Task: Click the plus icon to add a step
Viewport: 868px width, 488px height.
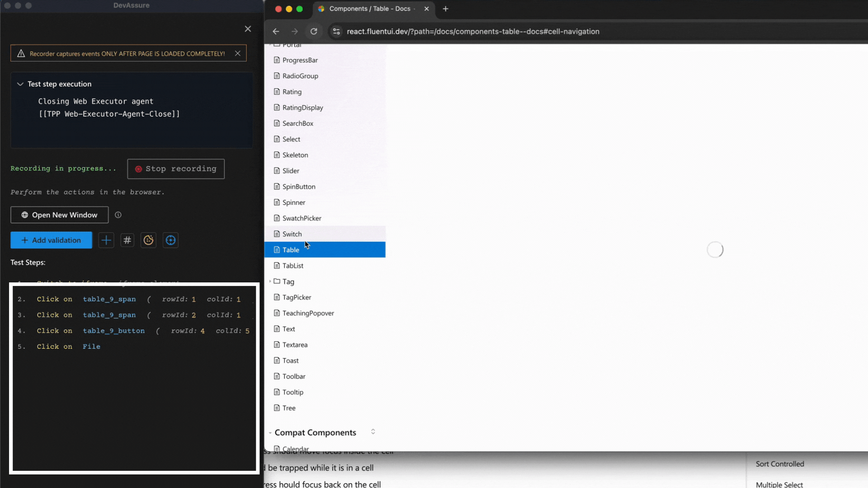Action: (106, 240)
